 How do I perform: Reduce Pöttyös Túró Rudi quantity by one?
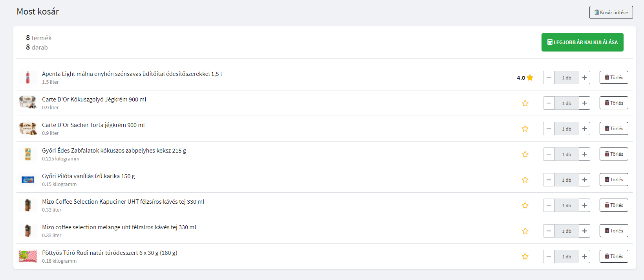[549, 257]
